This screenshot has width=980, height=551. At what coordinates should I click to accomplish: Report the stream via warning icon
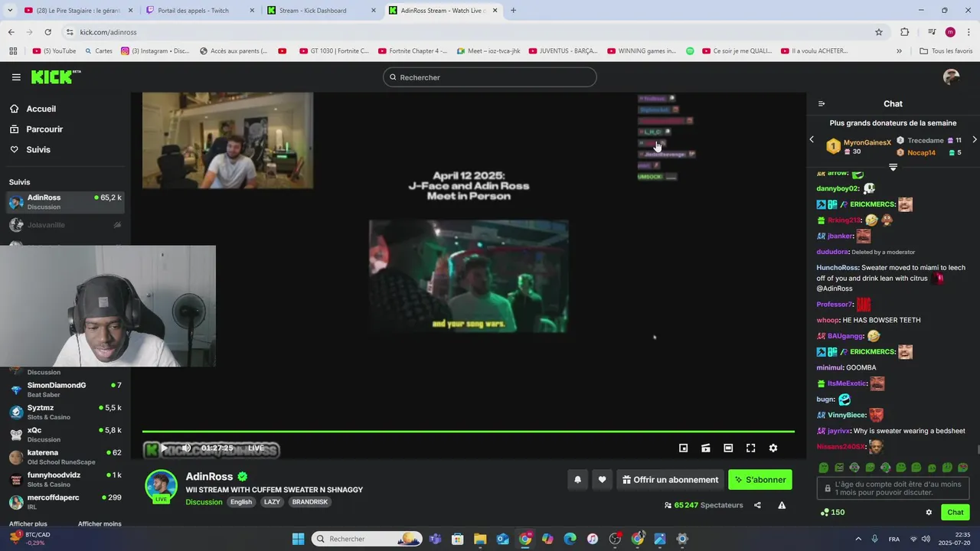point(782,505)
